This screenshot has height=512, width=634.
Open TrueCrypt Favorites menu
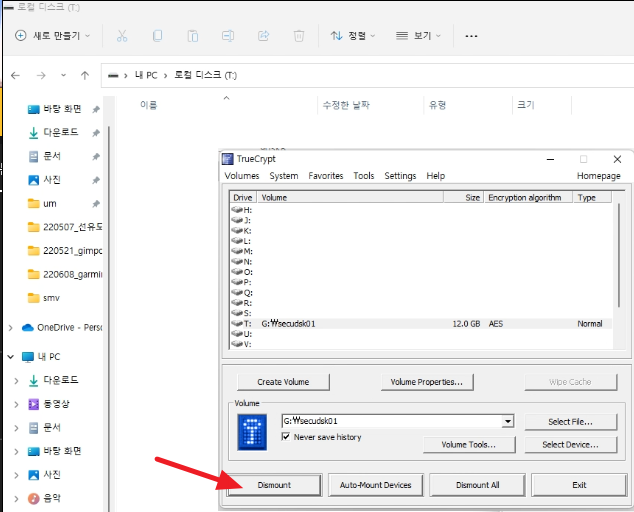[325, 176]
